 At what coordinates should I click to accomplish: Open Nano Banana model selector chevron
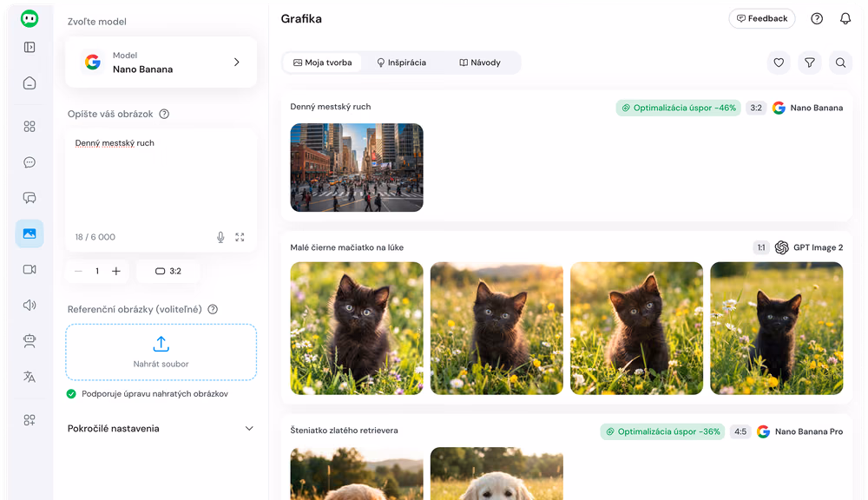pos(236,62)
